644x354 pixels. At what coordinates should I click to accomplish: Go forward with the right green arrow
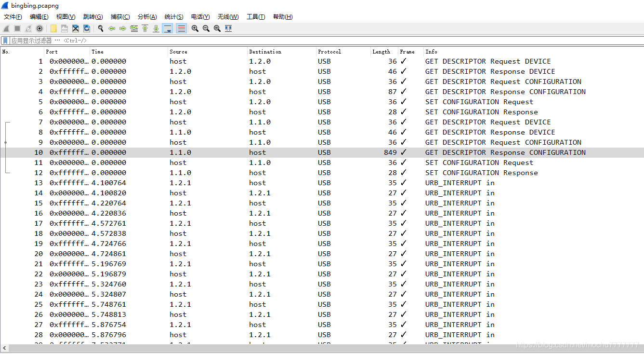(x=123, y=28)
